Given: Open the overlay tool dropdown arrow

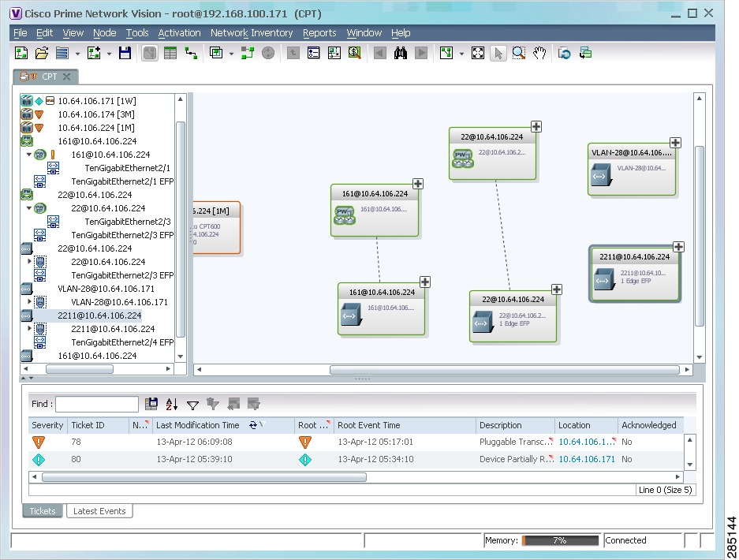Looking at the screenshot, I should (x=231, y=54).
